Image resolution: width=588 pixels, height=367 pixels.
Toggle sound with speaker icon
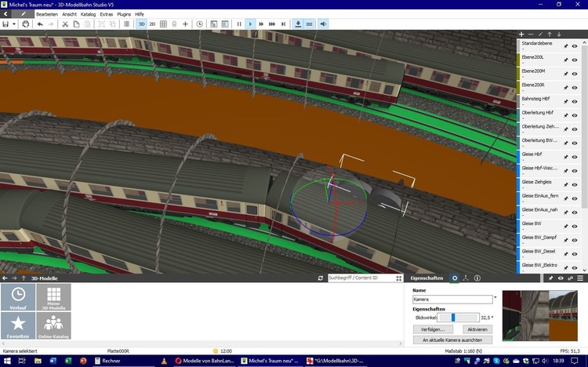[x=323, y=24]
